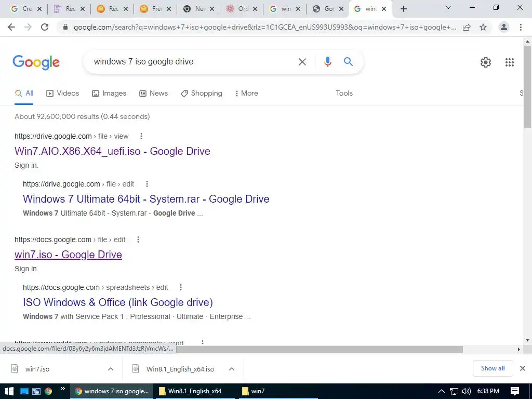Bookmark this page with the star
This screenshot has height=399, width=532.
[x=483, y=27]
